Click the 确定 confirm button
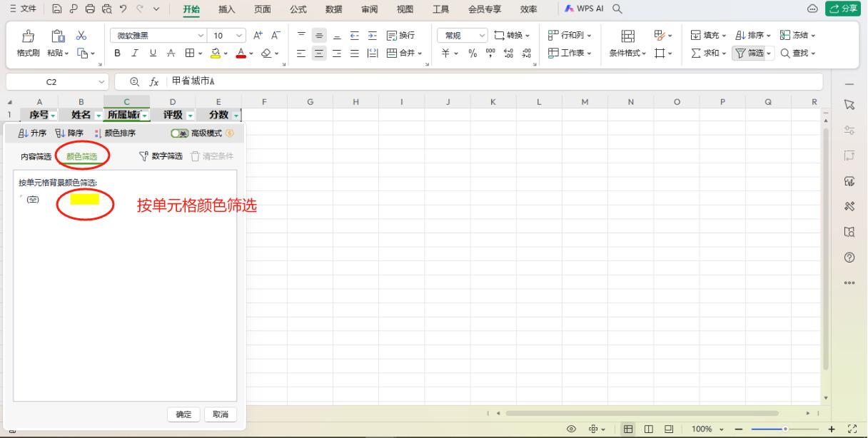This screenshot has height=438, width=868. [x=183, y=415]
